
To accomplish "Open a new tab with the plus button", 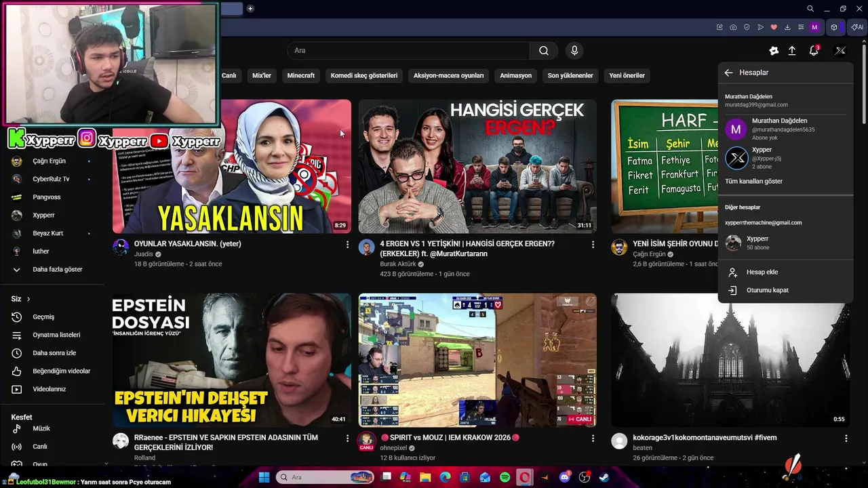I will tap(250, 9).
